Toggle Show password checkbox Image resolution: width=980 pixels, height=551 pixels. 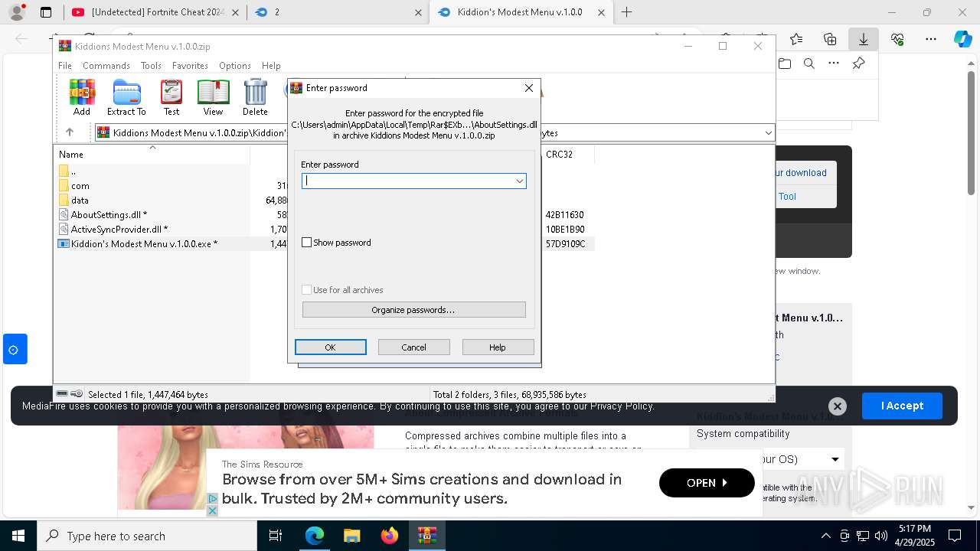point(307,243)
